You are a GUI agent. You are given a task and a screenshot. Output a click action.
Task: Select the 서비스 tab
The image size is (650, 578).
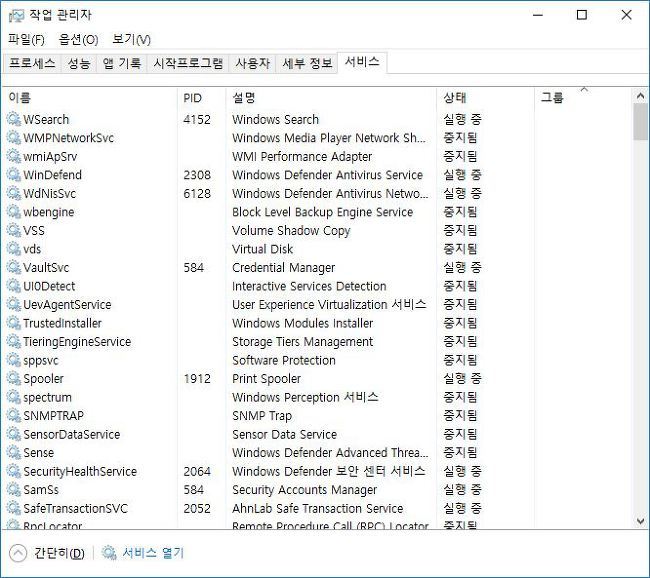tap(362, 62)
